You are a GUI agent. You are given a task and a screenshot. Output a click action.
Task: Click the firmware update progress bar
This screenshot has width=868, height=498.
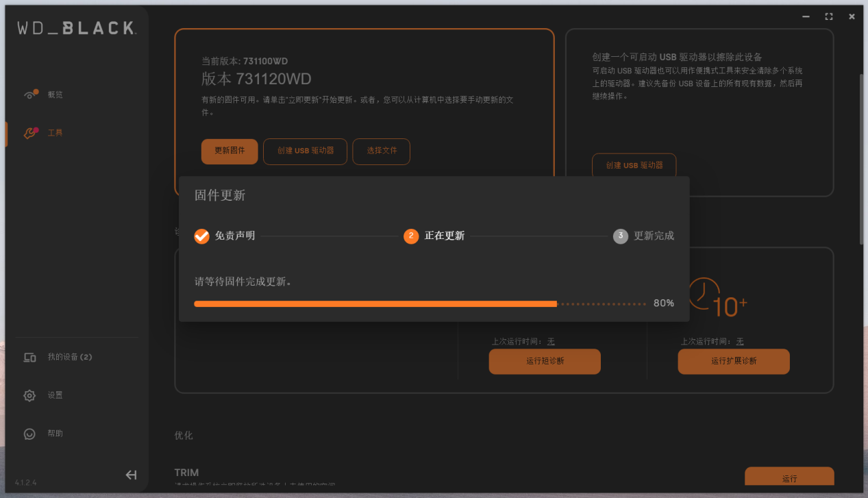pos(420,303)
